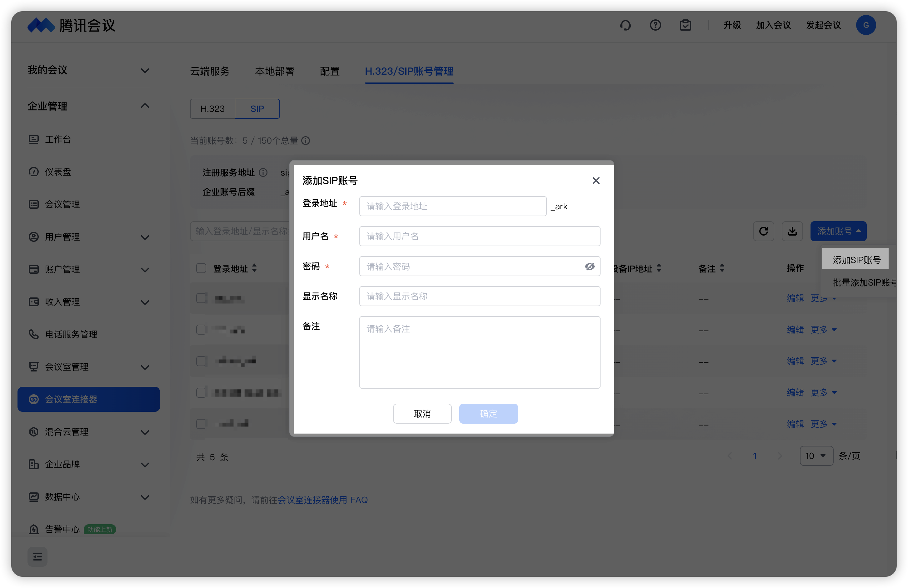Expand 账户管理 submenu

click(145, 269)
